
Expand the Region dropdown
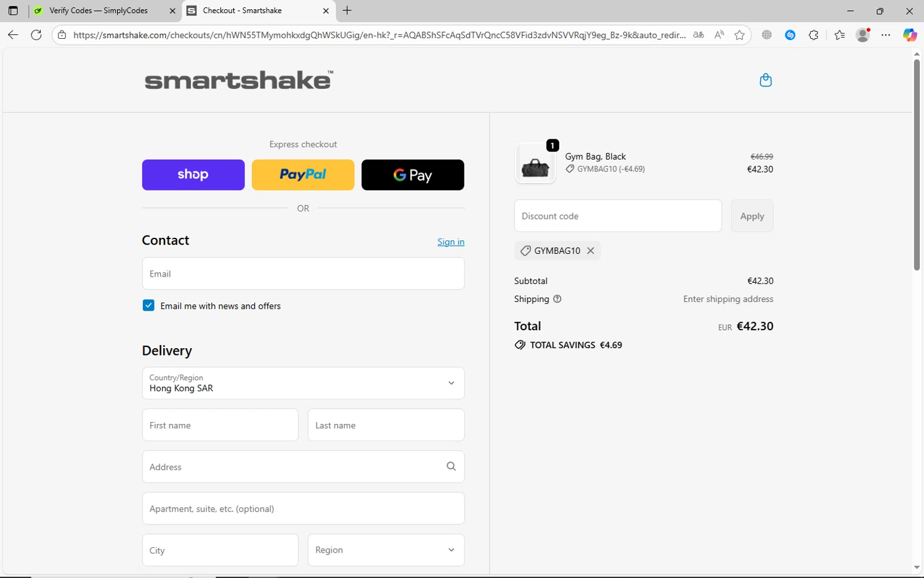tap(386, 550)
